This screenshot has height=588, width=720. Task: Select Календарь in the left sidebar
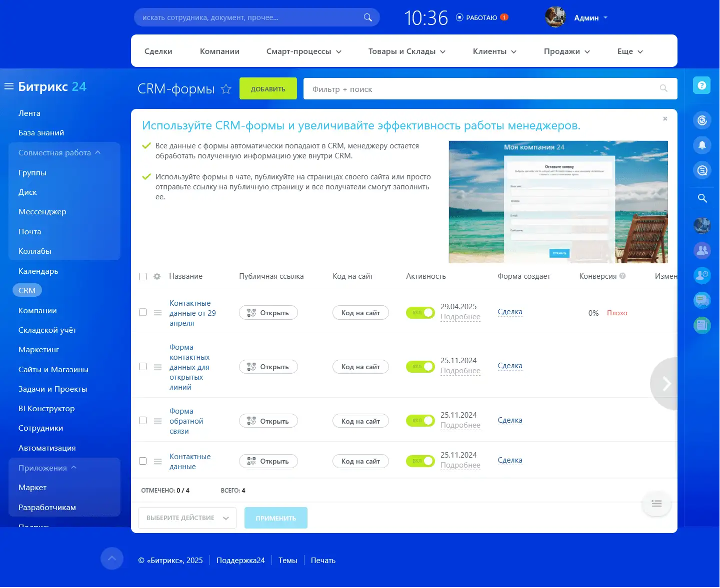38,271
